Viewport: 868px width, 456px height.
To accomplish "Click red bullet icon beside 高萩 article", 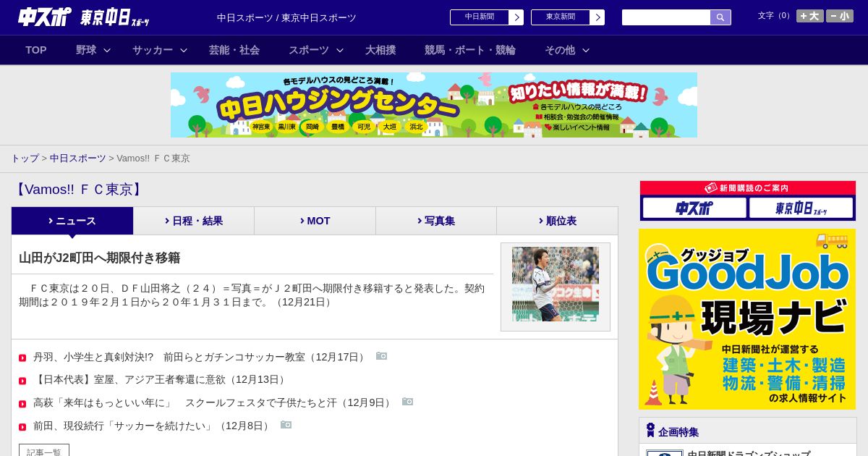I will [22, 404].
